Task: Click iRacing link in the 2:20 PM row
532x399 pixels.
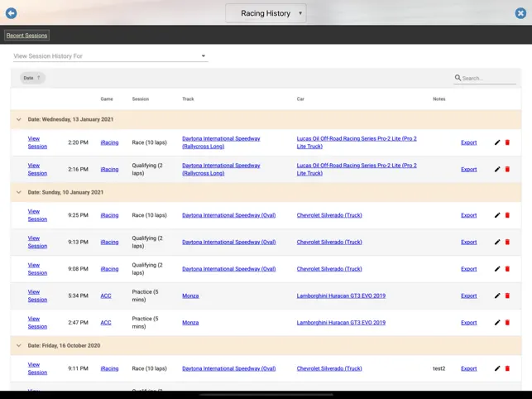Action: 109,142
